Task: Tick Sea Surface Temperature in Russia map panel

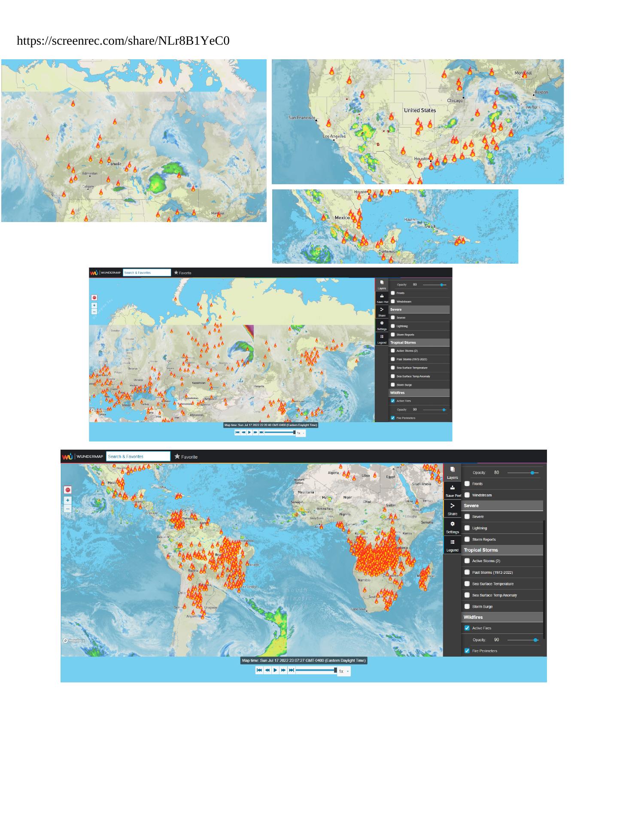Action: tap(392, 368)
